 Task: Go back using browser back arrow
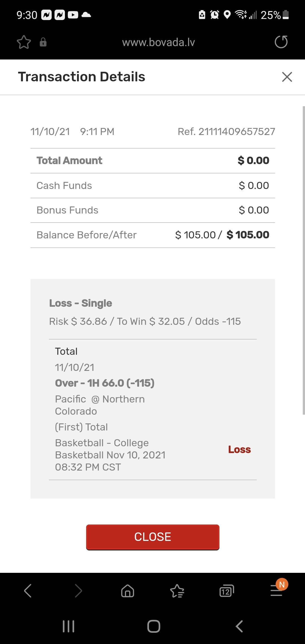[x=28, y=591]
